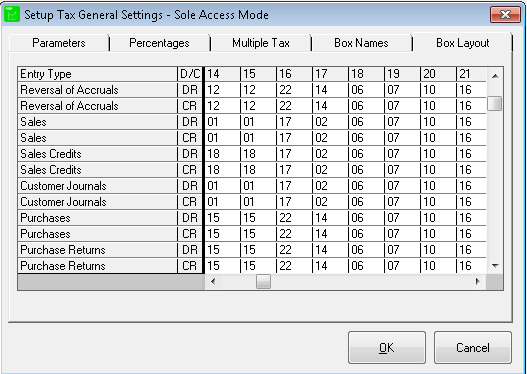The height and width of the screenshot is (374, 527).
Task: Click column header 21
Action: 471,74
